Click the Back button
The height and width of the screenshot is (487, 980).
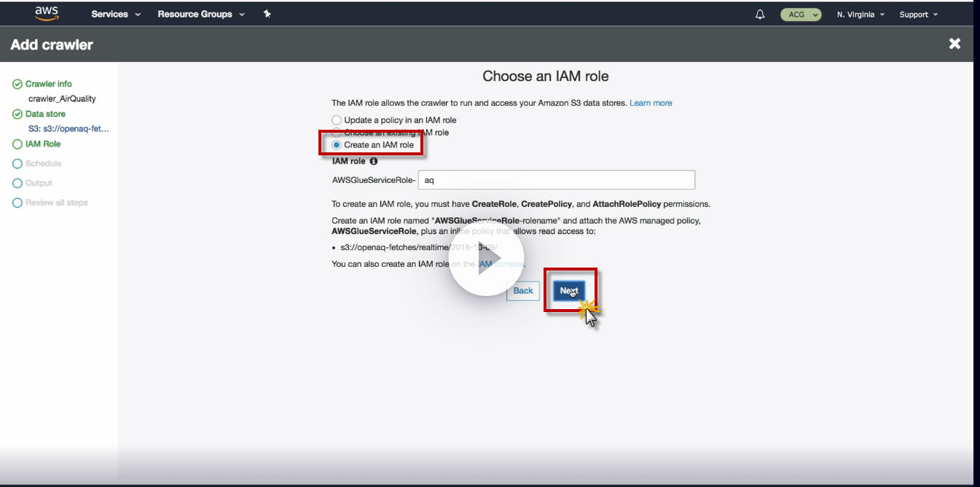pyautogui.click(x=523, y=290)
